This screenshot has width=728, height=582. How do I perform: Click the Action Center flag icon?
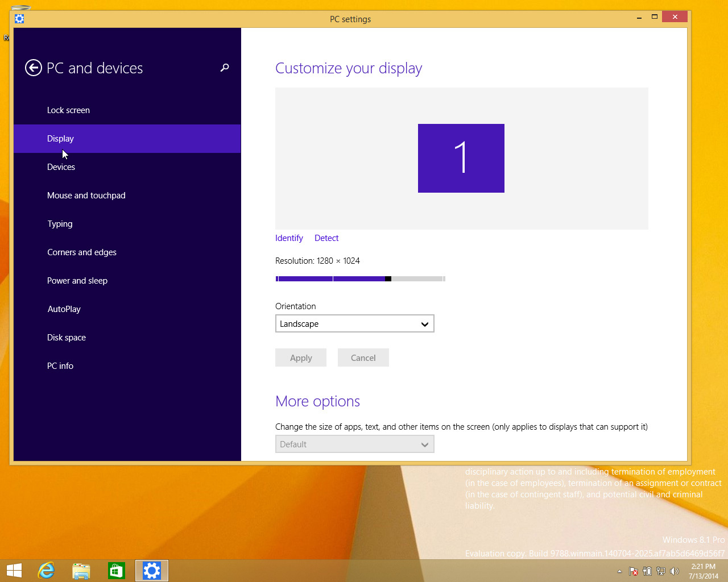tap(633, 571)
